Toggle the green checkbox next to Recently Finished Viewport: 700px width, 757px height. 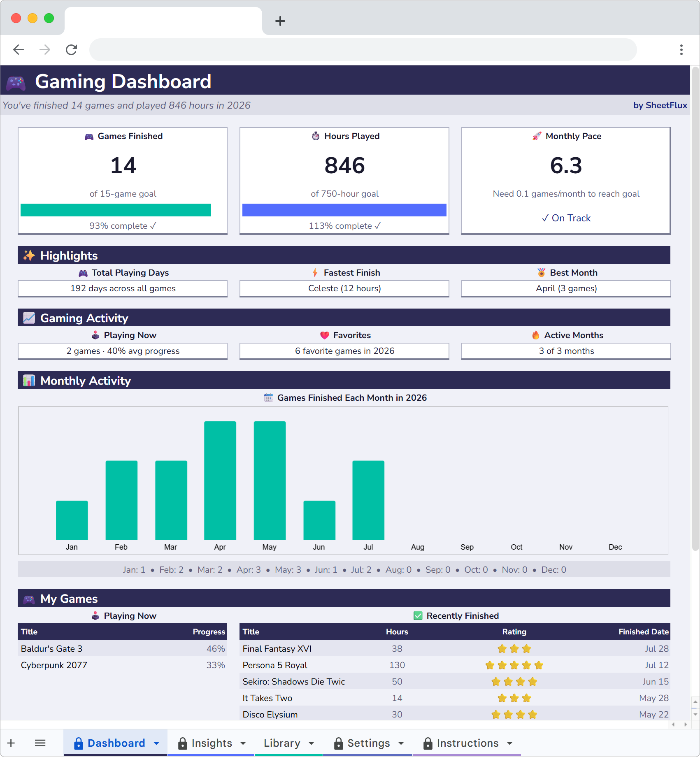418,616
